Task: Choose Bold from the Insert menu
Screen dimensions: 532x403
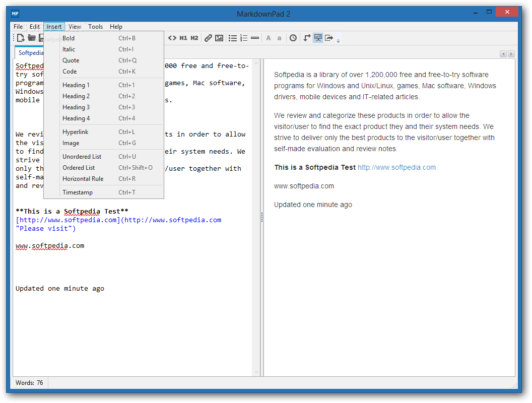Action: coord(104,38)
